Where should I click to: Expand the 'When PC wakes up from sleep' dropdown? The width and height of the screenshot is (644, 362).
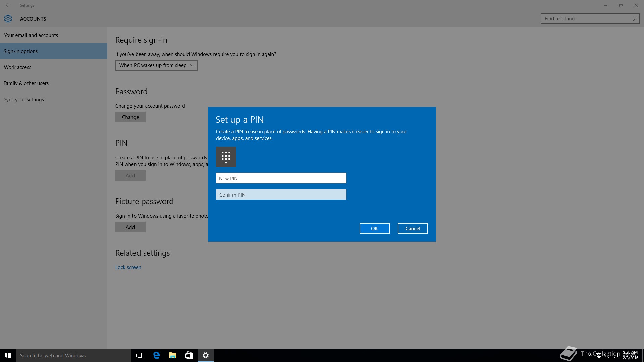[x=156, y=65]
